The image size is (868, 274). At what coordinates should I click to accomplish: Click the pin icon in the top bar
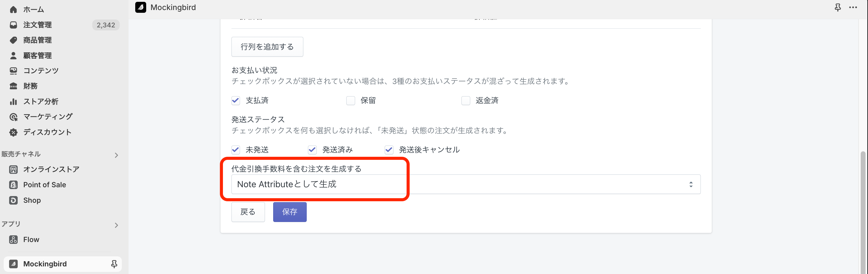coord(838,7)
